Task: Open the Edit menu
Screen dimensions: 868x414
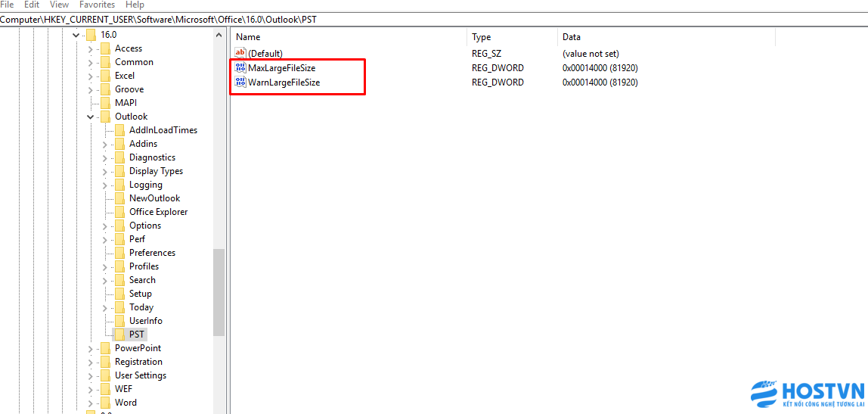Action: click(x=32, y=5)
